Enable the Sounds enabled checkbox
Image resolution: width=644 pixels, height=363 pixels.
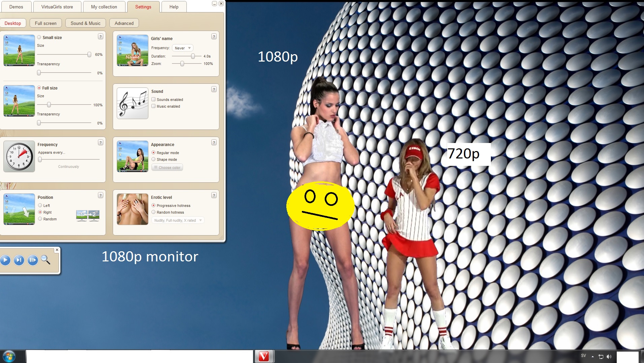click(153, 99)
